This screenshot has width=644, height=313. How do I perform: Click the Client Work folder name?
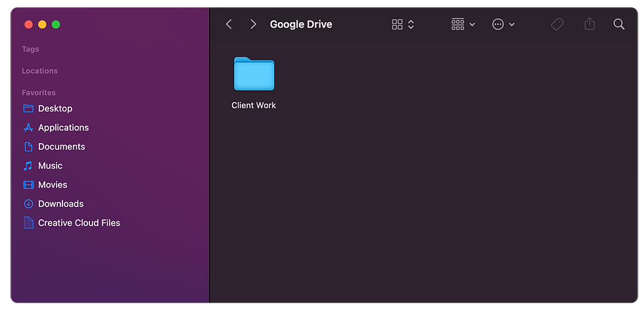click(254, 106)
